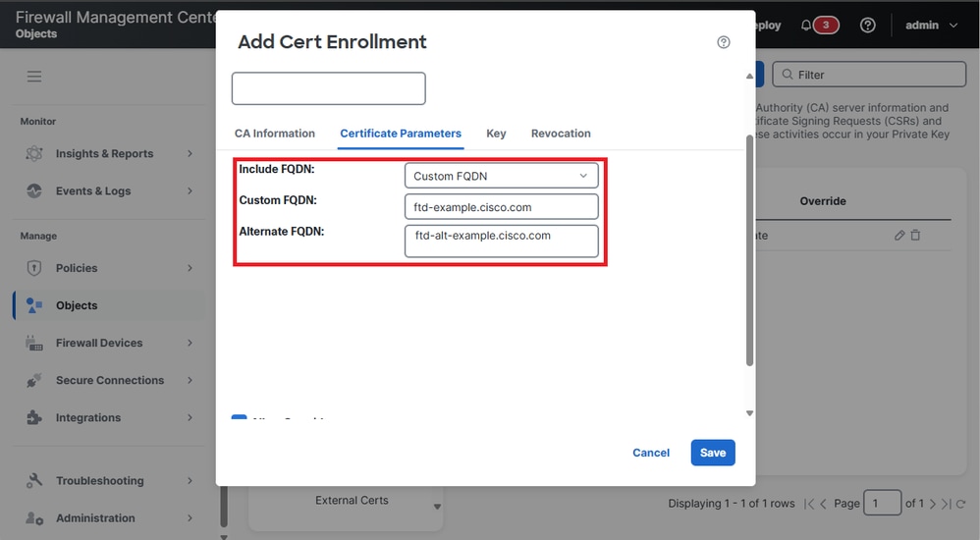The width and height of the screenshot is (980, 540).
Task: Switch to the CA Information tab
Action: [x=275, y=134]
